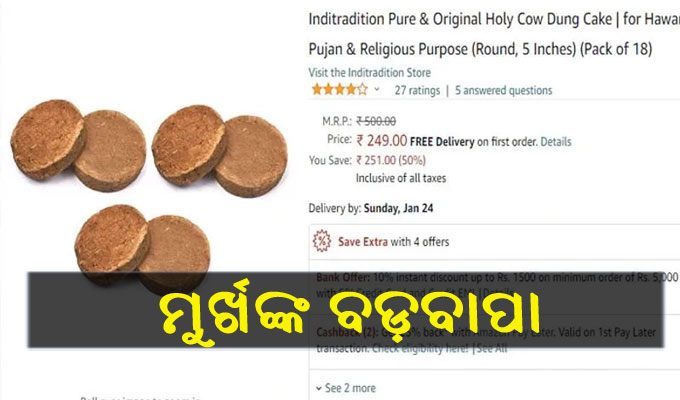Click the See All link in cashback offer
This screenshot has width=680, height=400.
(x=492, y=348)
